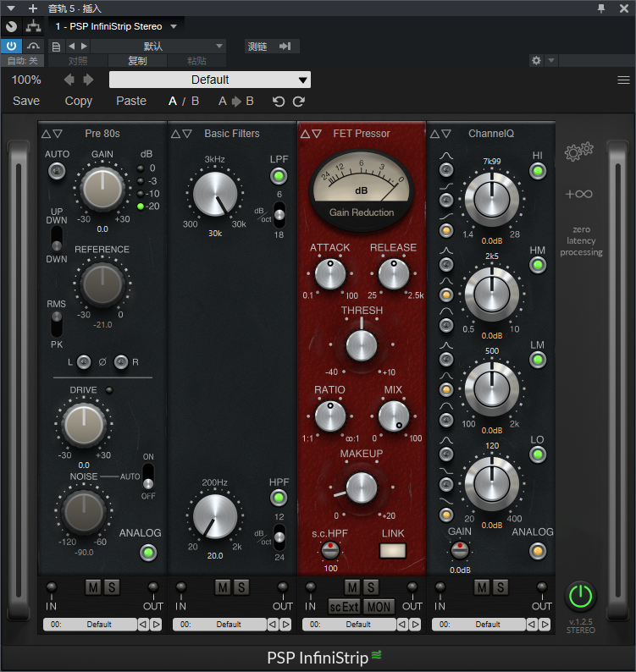Go to next preset with right arrow
This screenshot has width=636, height=672.
point(88,80)
